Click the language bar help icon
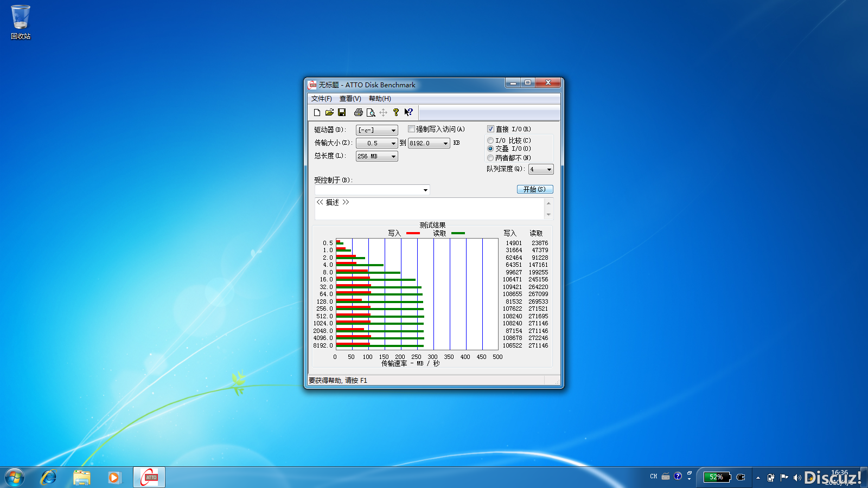The image size is (868, 488). tap(678, 476)
